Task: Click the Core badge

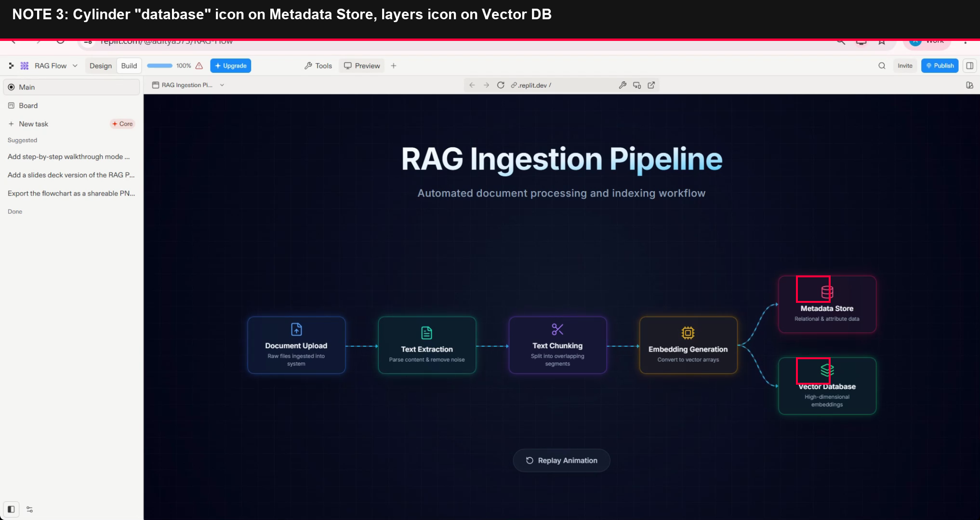Action: pos(122,124)
